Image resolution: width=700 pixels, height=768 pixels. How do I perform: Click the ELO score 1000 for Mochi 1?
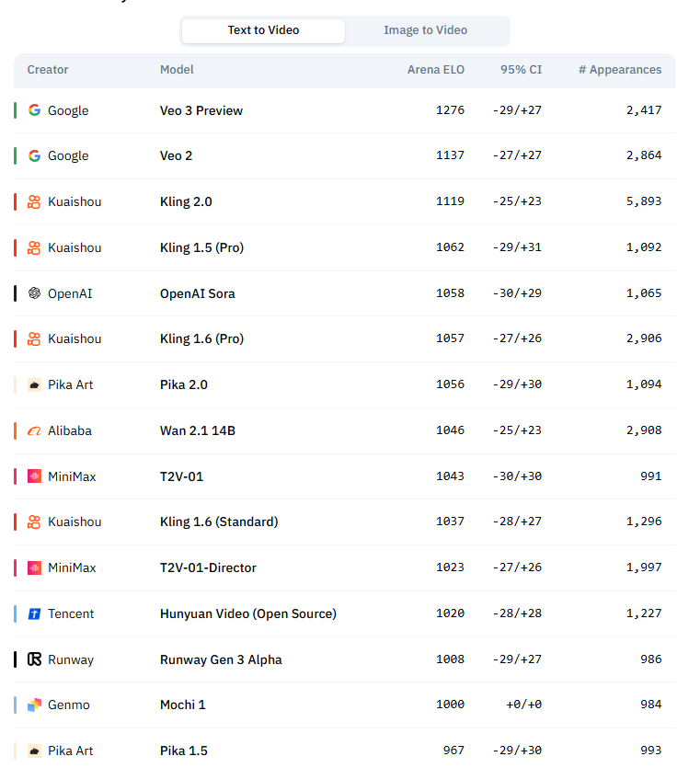(x=450, y=705)
